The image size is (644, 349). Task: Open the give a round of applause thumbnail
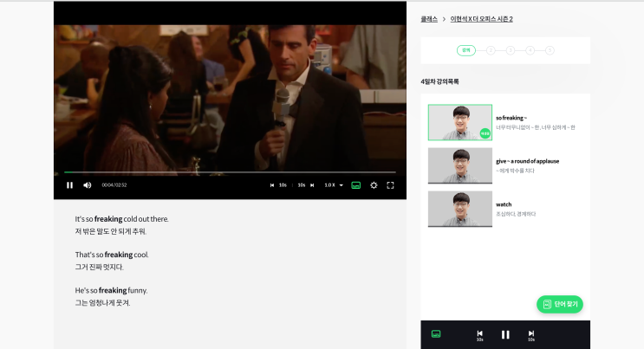click(x=460, y=165)
